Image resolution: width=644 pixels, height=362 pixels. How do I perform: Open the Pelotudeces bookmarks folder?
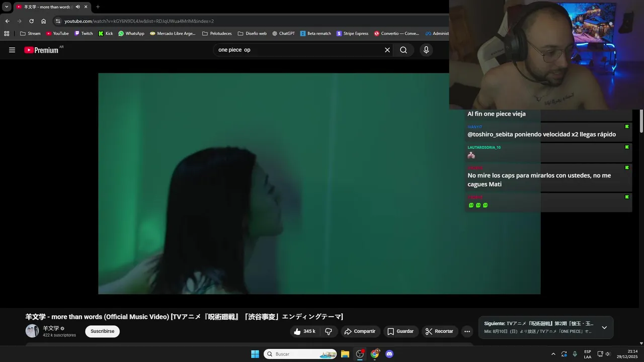tap(217, 34)
